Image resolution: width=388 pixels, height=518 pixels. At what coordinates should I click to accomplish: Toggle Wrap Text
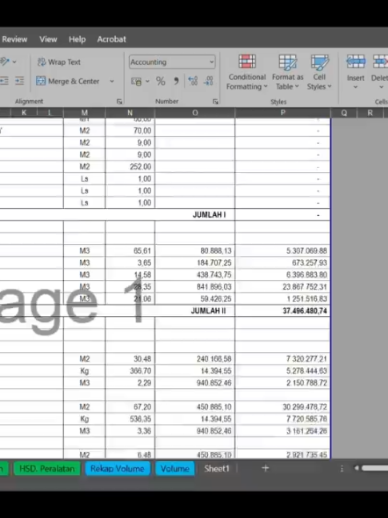pyautogui.click(x=59, y=62)
